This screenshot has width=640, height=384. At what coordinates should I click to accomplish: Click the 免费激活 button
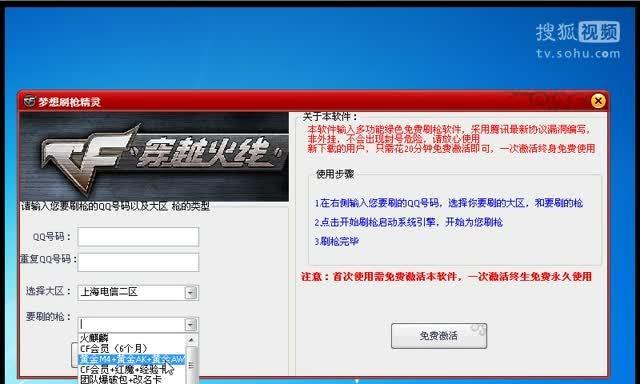[x=439, y=336]
